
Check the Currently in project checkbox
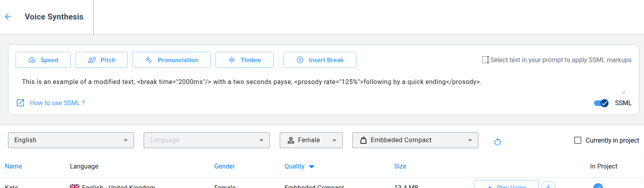(578, 140)
